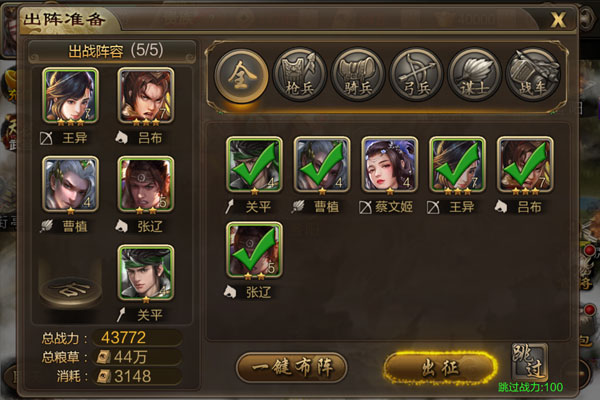
Task: Select unchecked hero 蔡文姬
Action: click(x=390, y=165)
